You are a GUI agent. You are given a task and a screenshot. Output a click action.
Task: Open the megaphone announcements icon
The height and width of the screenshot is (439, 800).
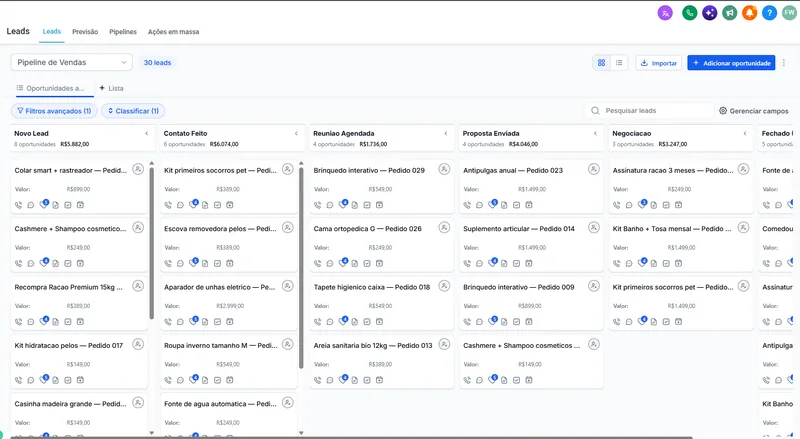point(730,13)
